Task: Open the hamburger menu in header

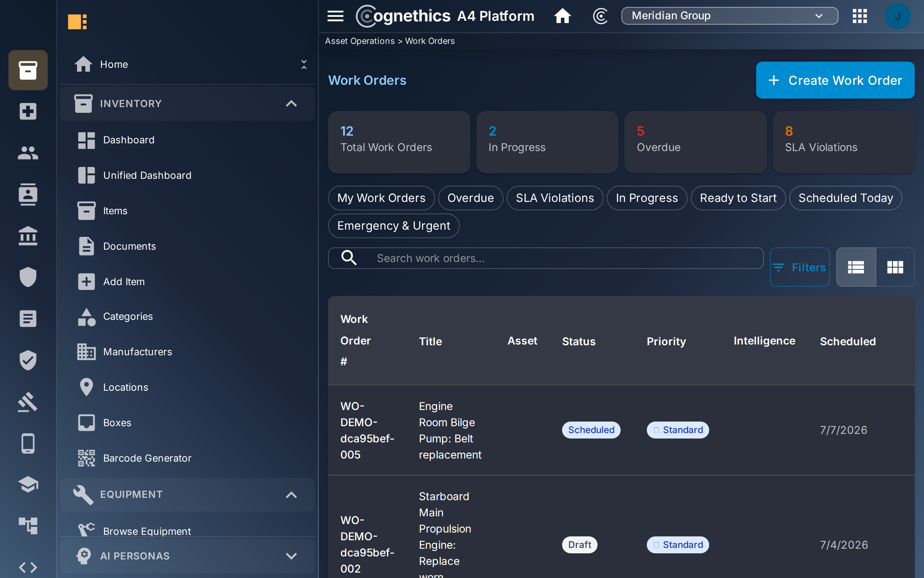Action: click(335, 16)
